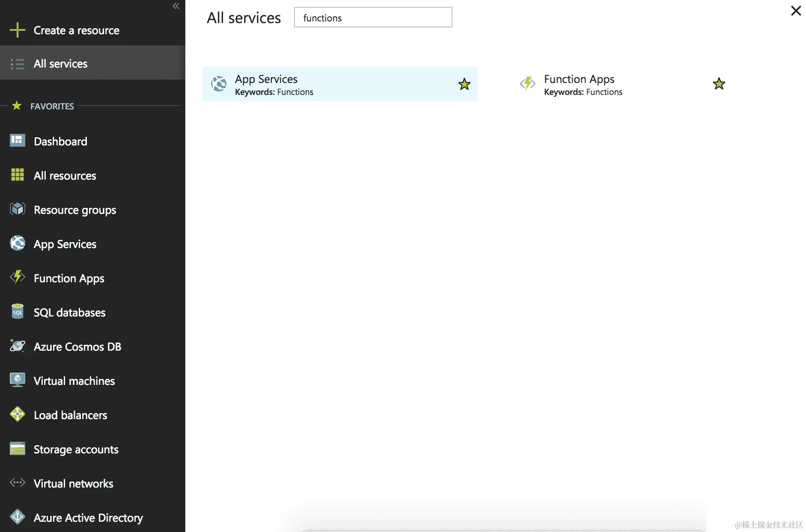Open All resources from favorites
The width and height of the screenshot is (806, 532).
tap(92, 175)
